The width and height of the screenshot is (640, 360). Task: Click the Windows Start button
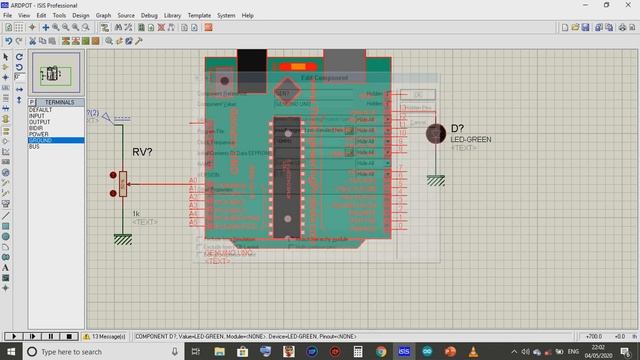point(11,351)
